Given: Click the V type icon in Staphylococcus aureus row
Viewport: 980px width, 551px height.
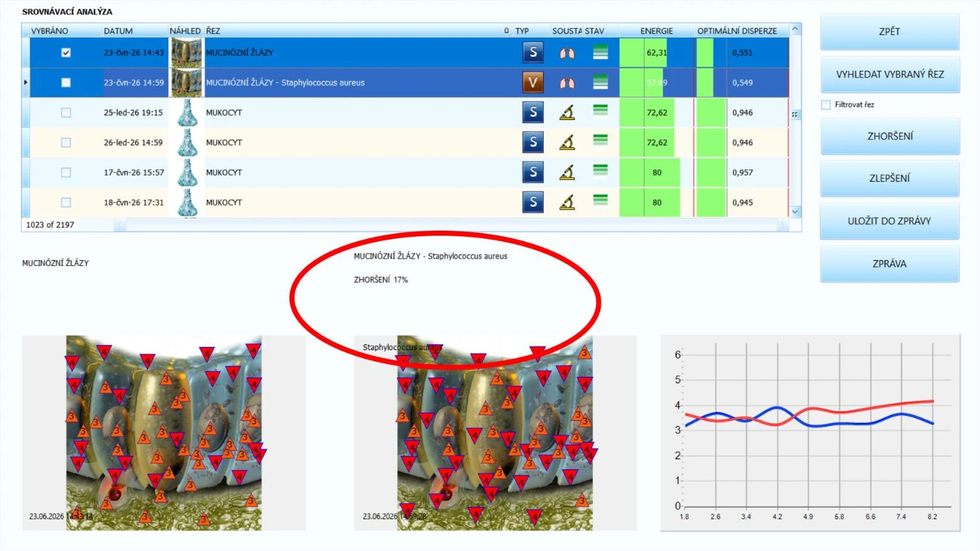Looking at the screenshot, I should (533, 82).
